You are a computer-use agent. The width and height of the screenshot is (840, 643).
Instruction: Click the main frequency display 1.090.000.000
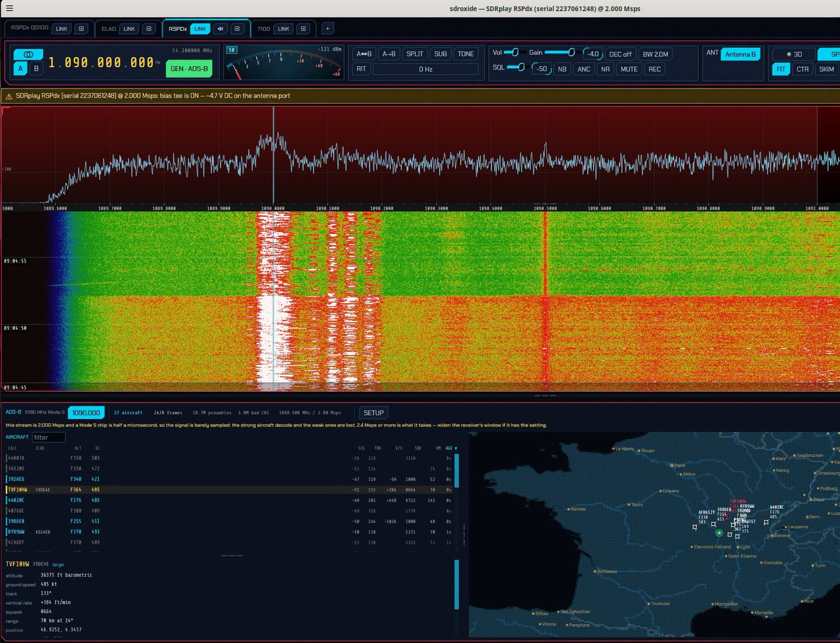click(101, 63)
